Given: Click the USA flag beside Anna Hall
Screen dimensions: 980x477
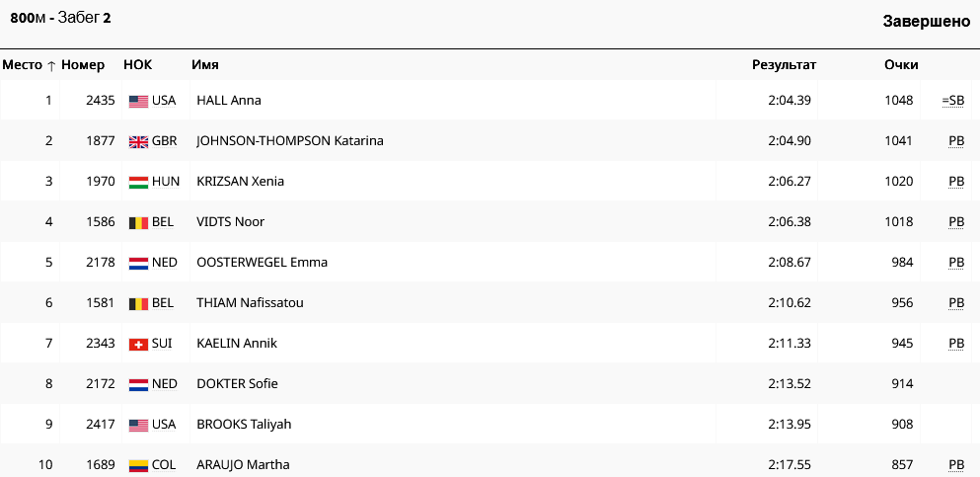Looking at the screenshot, I should (138, 101).
